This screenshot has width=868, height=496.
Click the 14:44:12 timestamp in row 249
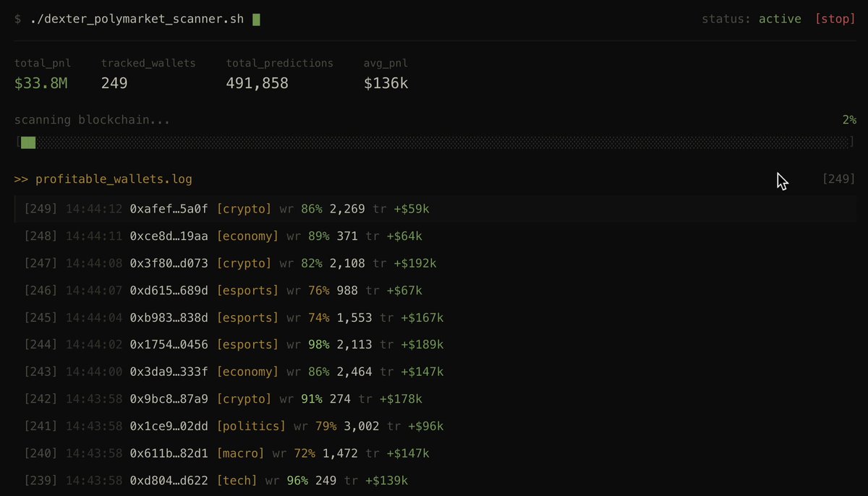[94, 209]
